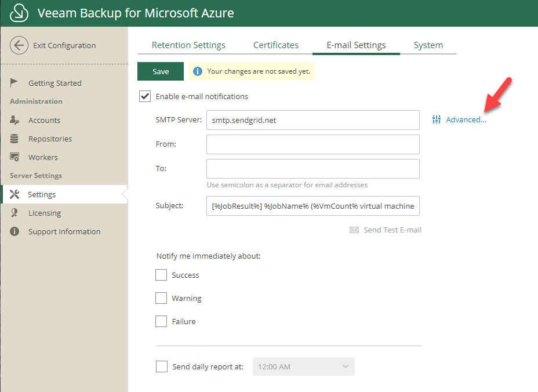
Task: Click the Advanced sliders icon
Action: point(437,119)
